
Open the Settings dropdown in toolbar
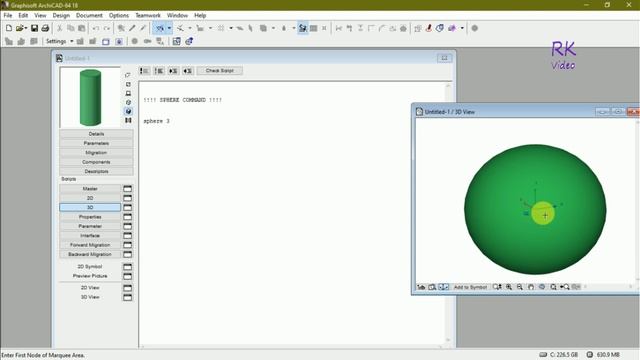(71, 41)
